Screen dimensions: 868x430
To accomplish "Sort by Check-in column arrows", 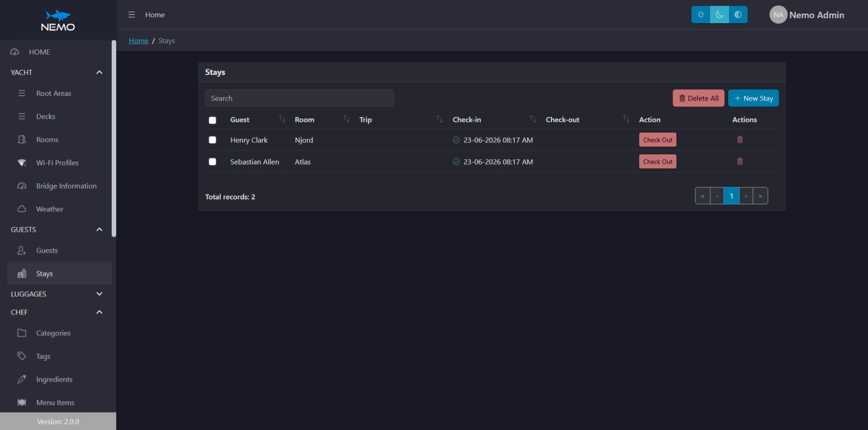I will [533, 119].
